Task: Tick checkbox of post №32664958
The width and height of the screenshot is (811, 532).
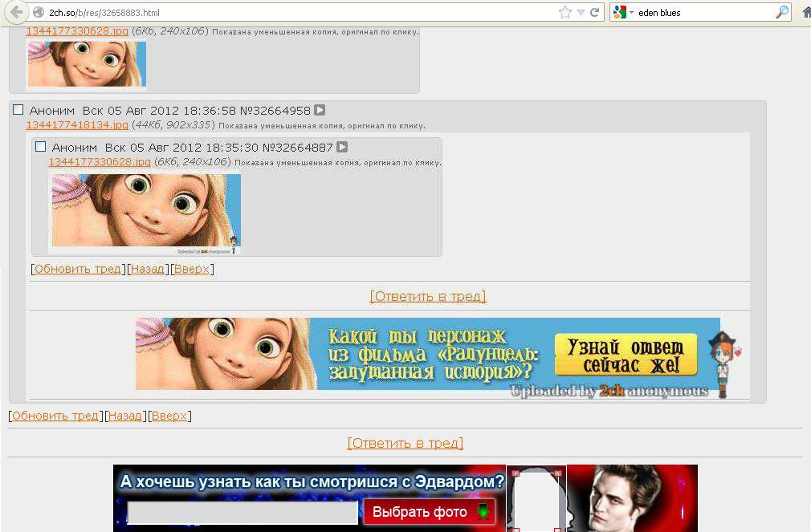Action: click(x=18, y=110)
